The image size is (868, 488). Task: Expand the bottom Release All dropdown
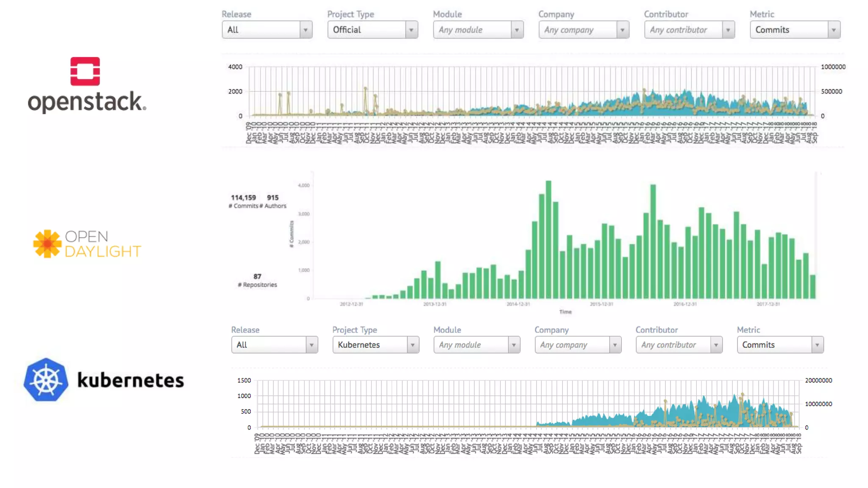click(x=274, y=345)
